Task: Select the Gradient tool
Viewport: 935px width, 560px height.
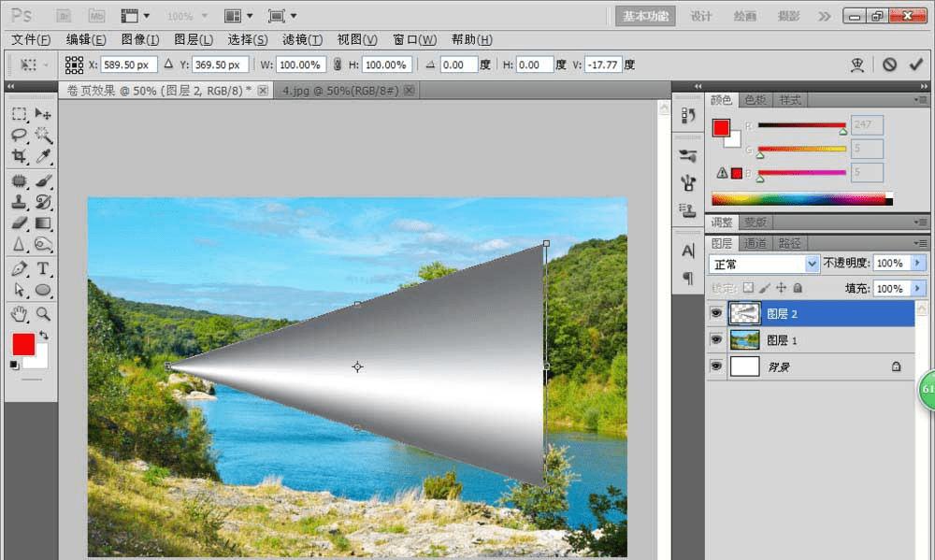Action: tap(43, 223)
